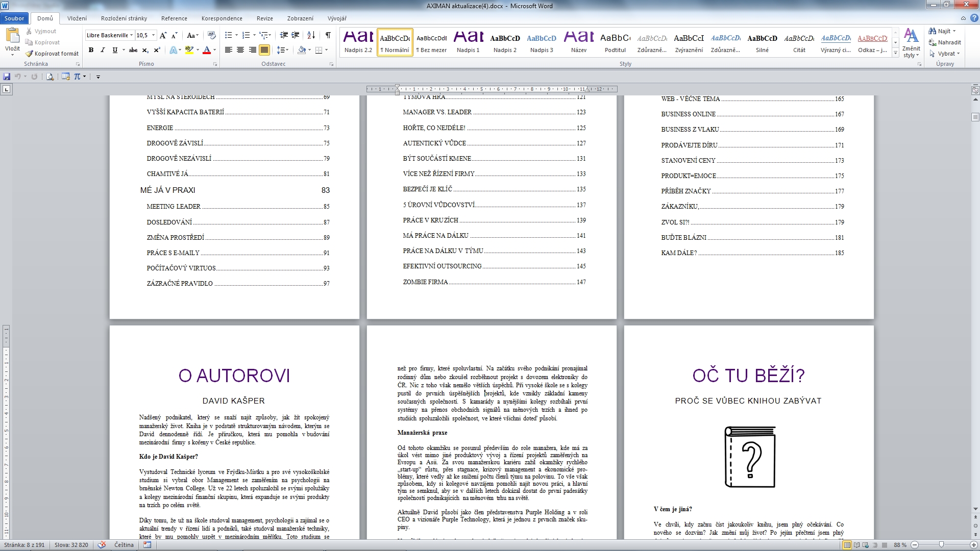Click the equation pi icon in quick access toolbar
Image resolution: width=980 pixels, height=551 pixels.
pyautogui.click(x=77, y=77)
